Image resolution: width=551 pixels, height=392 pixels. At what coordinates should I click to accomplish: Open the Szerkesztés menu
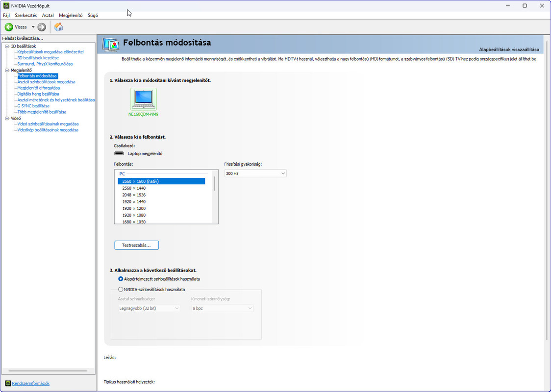(25, 16)
